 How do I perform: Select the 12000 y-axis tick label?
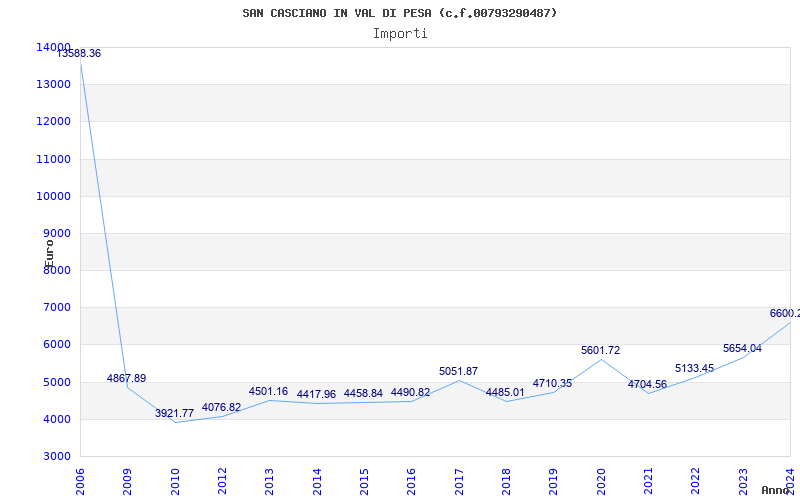pyautogui.click(x=54, y=121)
